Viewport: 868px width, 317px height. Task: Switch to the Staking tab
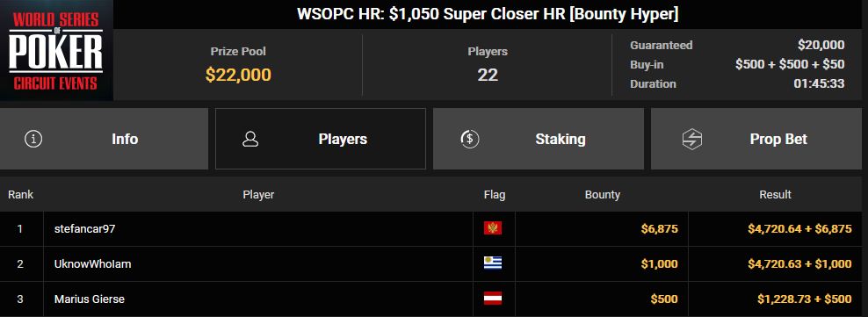pos(538,139)
